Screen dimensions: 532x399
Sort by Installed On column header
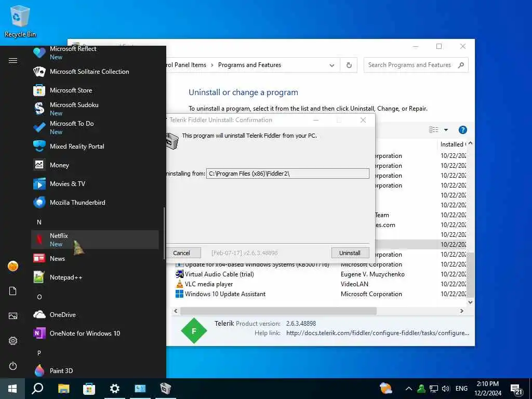click(x=453, y=144)
